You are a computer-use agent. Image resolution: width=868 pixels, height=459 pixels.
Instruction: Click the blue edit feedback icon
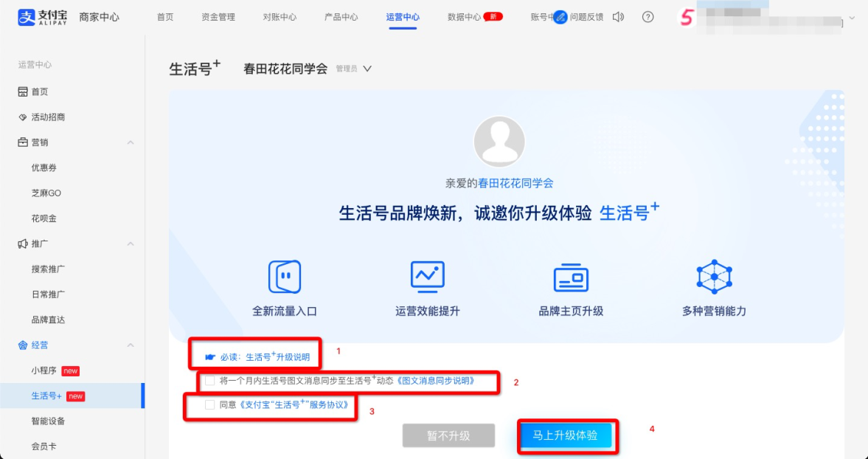pos(560,17)
